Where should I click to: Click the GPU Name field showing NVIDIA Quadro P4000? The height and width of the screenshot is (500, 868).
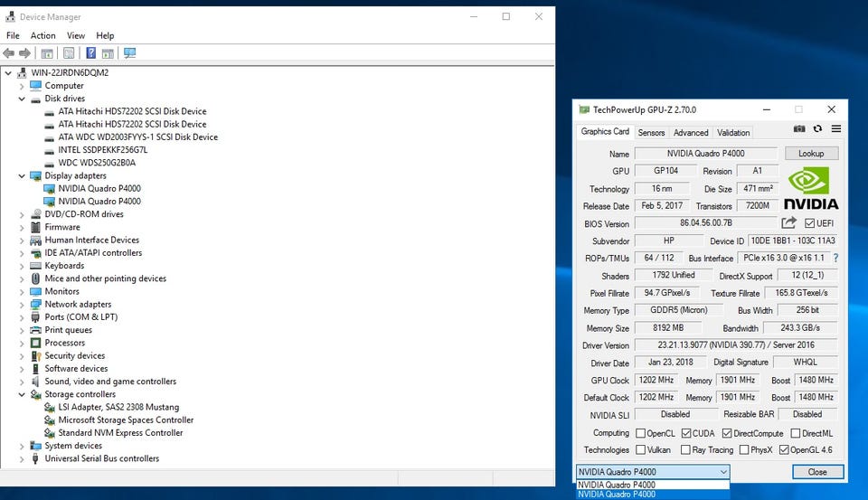click(706, 154)
